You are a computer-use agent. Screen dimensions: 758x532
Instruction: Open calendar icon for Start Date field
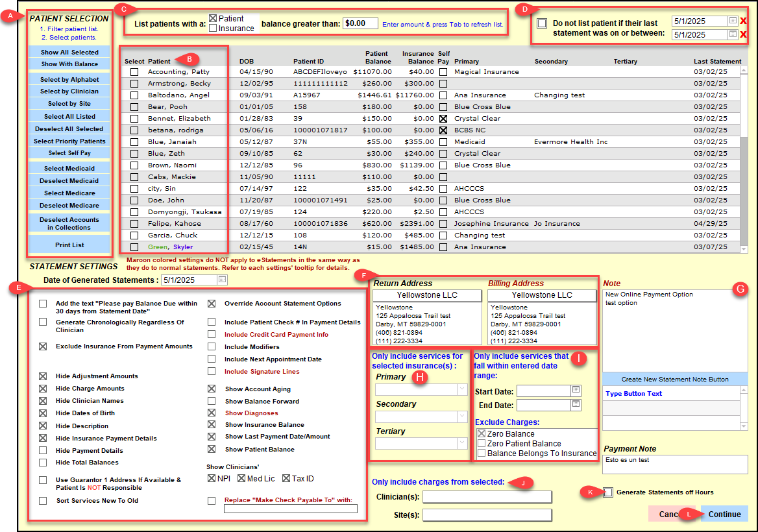point(575,391)
